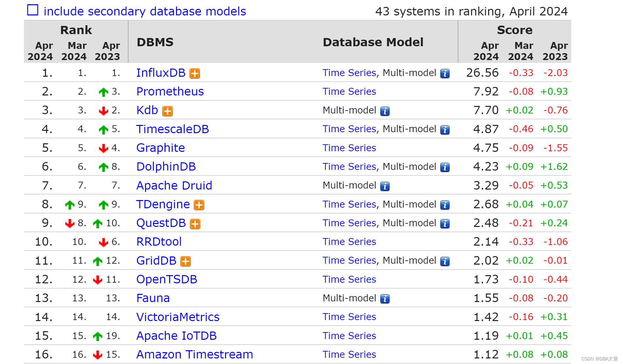Screen dimensions: 623x364
Task: Open the Graphite link
Action: (161, 148)
